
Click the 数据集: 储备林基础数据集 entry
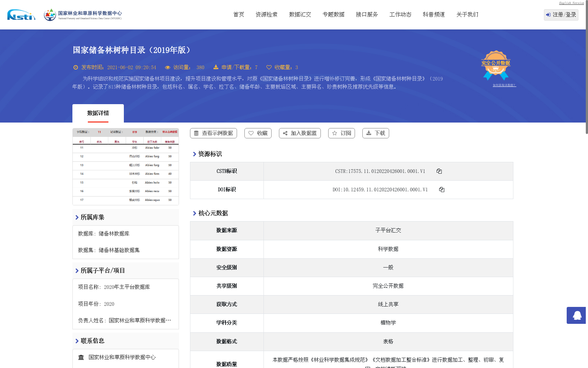(109, 250)
